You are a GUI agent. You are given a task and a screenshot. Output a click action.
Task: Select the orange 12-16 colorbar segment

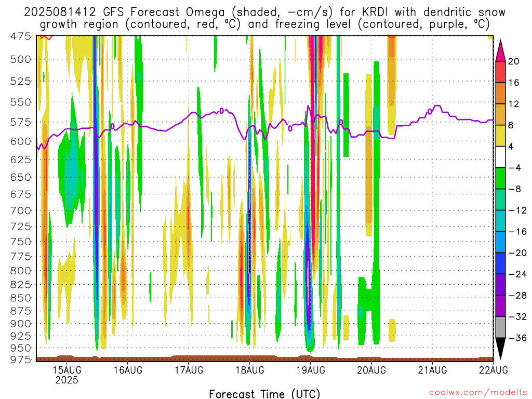pyautogui.click(x=500, y=93)
